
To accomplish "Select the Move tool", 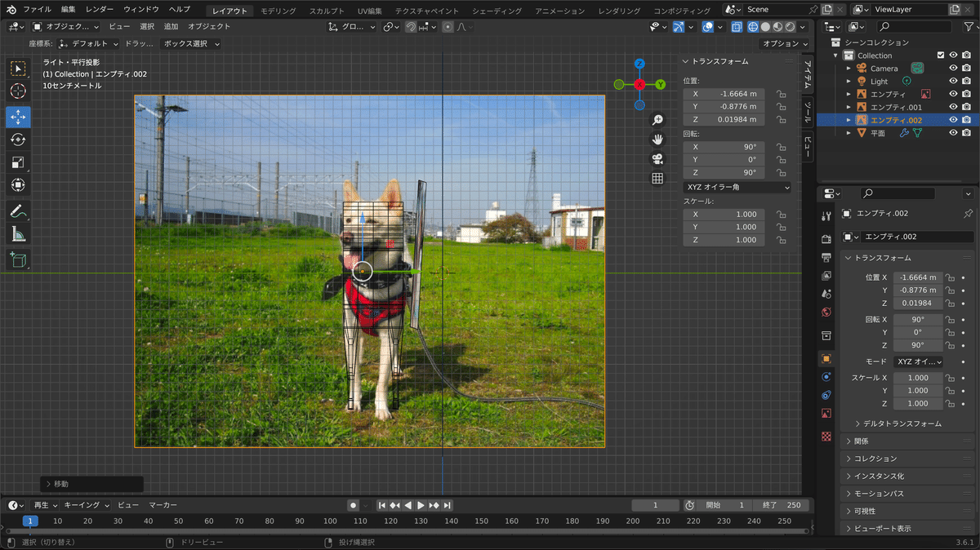I will 18,117.
